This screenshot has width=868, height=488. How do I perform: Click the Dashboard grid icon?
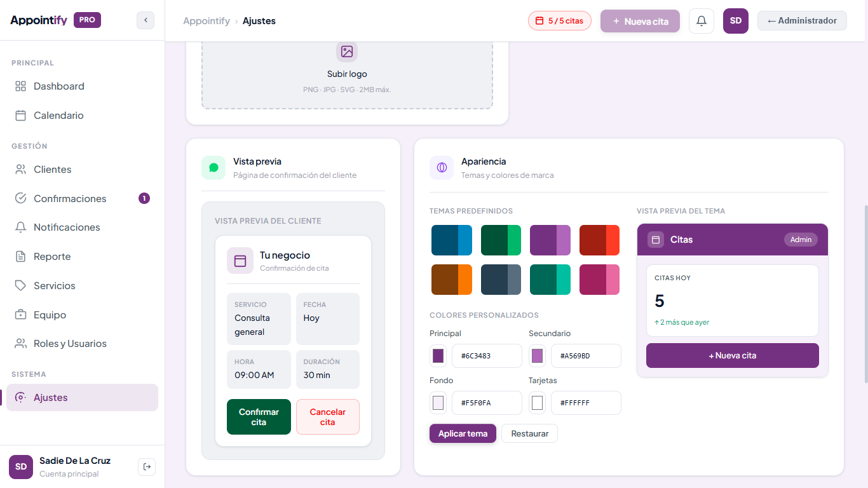21,86
